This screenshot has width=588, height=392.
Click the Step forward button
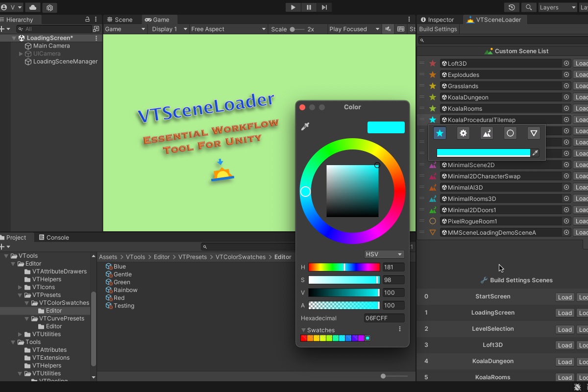pos(324,7)
